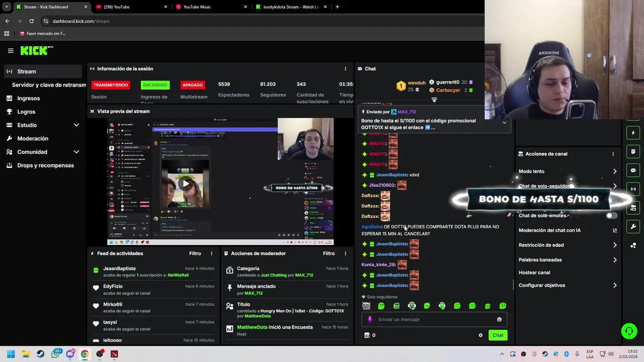Click the emoji picker icon in message box

[x=499, y=319]
